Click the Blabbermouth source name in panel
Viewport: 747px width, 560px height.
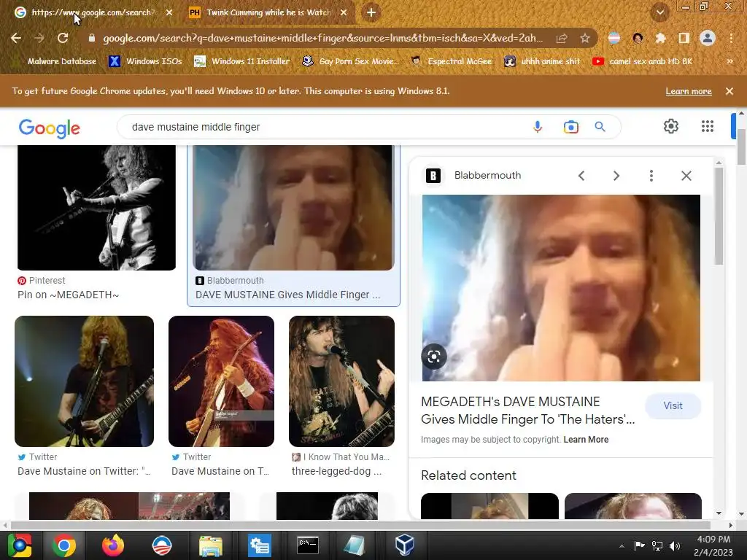[x=487, y=175]
